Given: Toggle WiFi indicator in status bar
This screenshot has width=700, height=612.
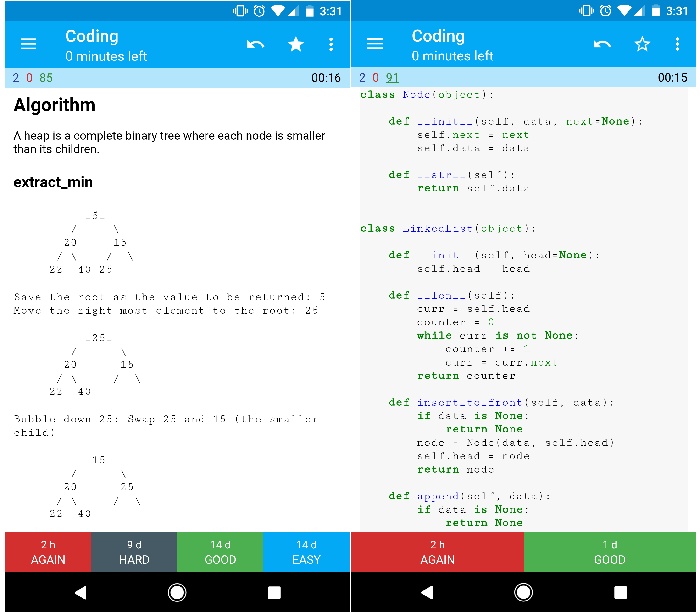Looking at the screenshot, I should tap(274, 8).
